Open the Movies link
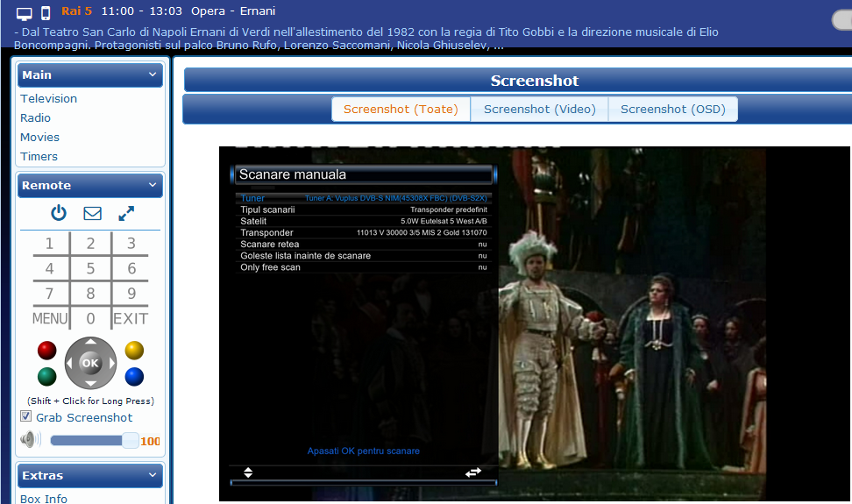Screen dimensions: 852x504 coord(39,137)
